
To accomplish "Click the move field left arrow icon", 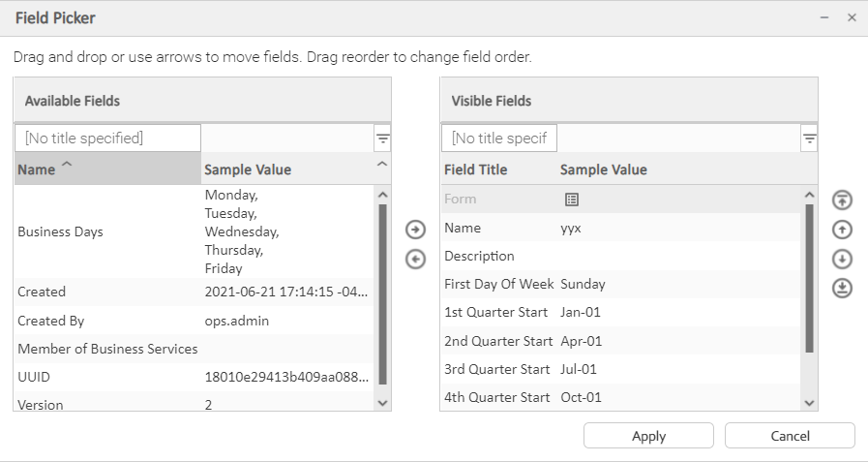I will click(x=415, y=259).
